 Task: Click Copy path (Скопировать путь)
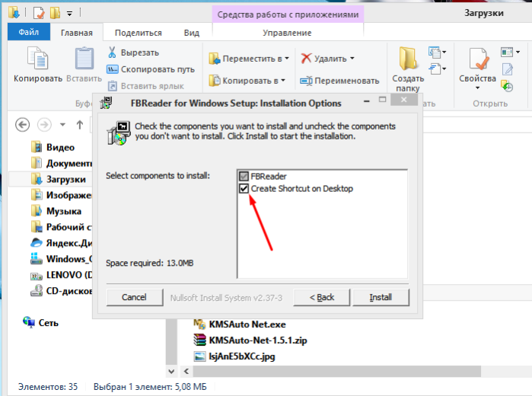point(151,69)
